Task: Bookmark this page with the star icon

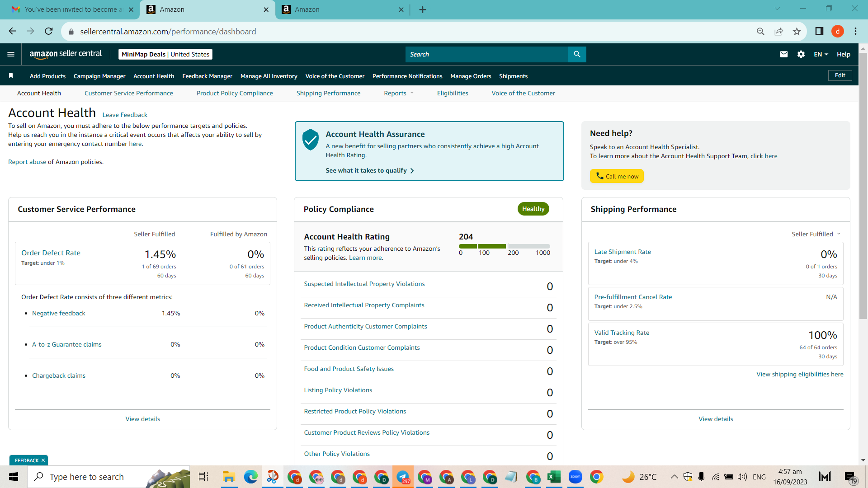Action: click(x=797, y=31)
